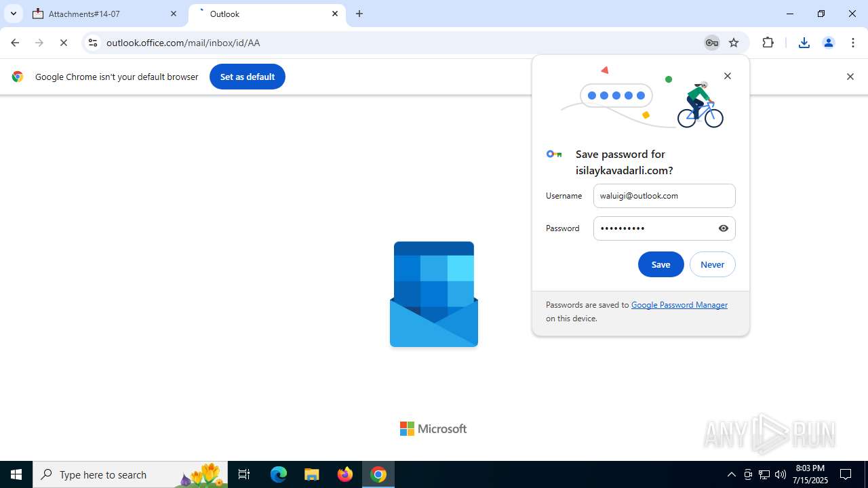Open the volume tray icon
Image resolution: width=868 pixels, height=488 pixels.
(x=781, y=474)
